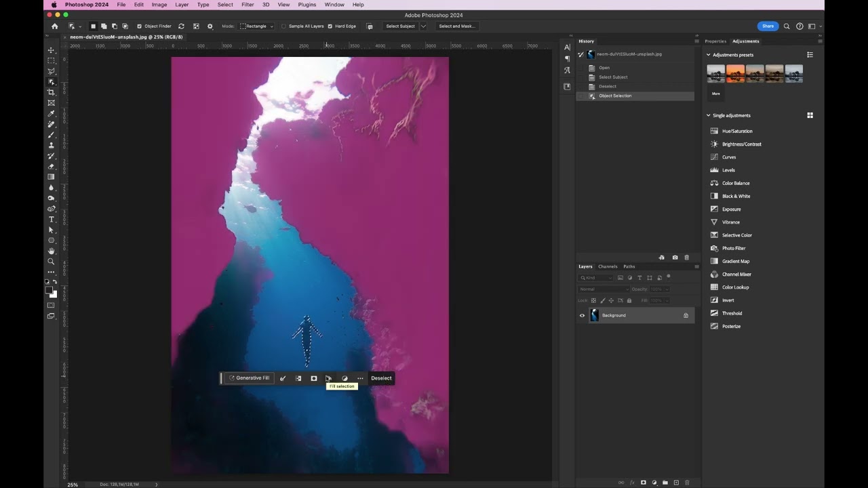This screenshot has width=868, height=488.
Task: Select the Crop tool
Action: pos(51,92)
